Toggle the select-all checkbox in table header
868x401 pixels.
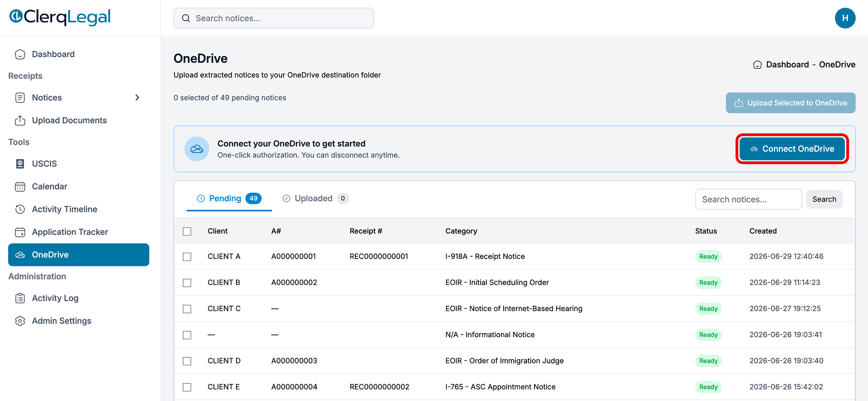tap(187, 231)
